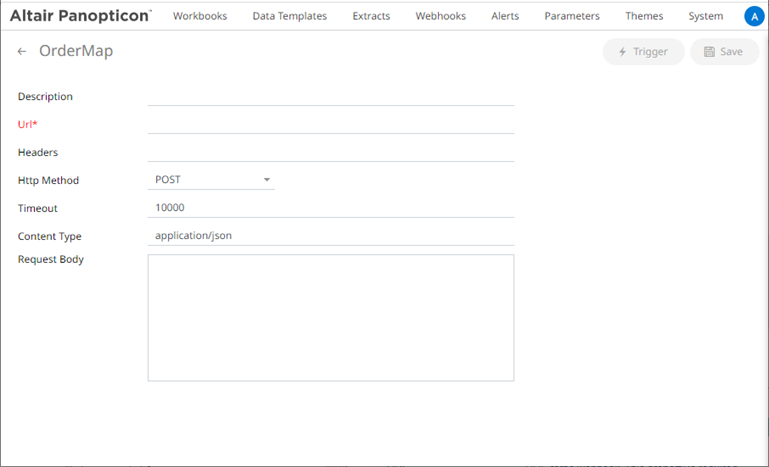Click inside the Request Body text area
Screen dimensions: 769x467
click(331, 317)
